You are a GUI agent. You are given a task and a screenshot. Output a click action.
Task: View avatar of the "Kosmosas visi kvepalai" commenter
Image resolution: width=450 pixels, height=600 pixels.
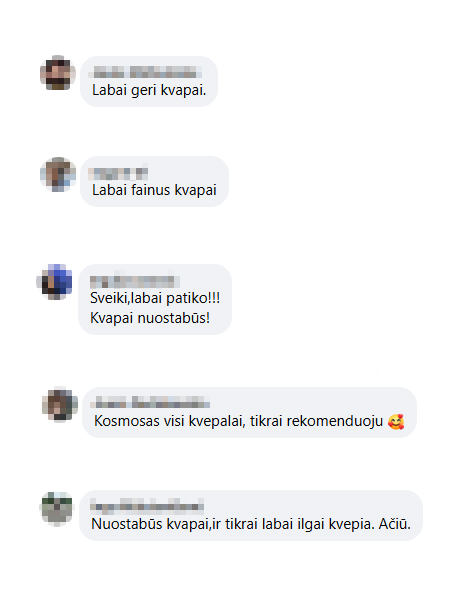60,404
